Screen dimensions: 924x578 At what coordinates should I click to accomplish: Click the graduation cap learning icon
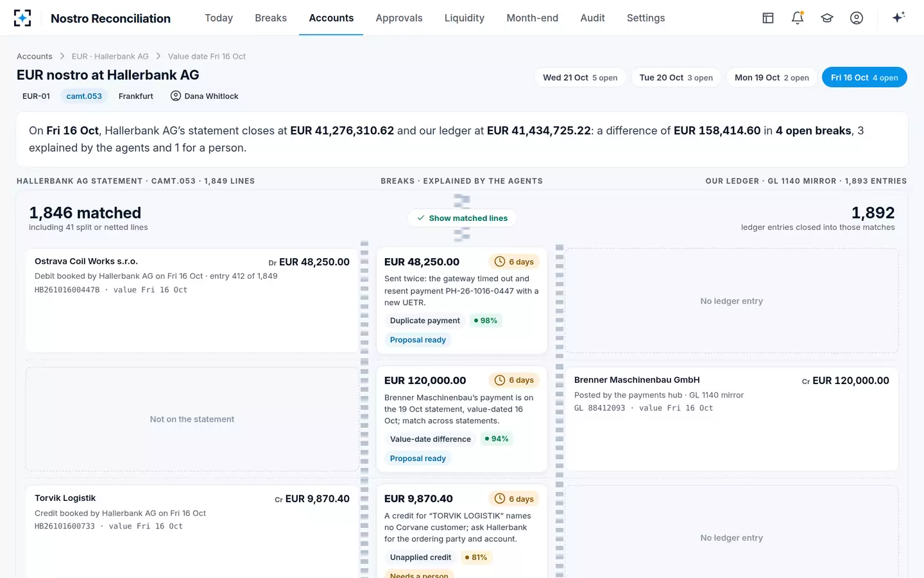(x=827, y=18)
